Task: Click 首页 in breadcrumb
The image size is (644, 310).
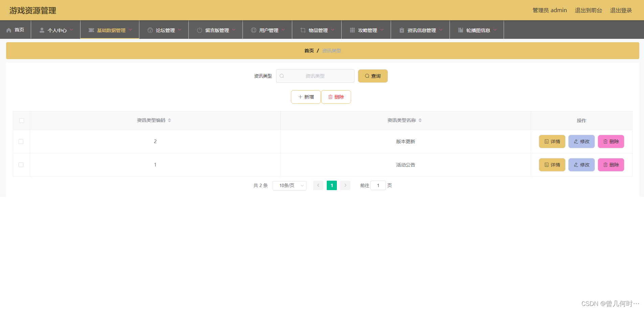Action: click(309, 51)
